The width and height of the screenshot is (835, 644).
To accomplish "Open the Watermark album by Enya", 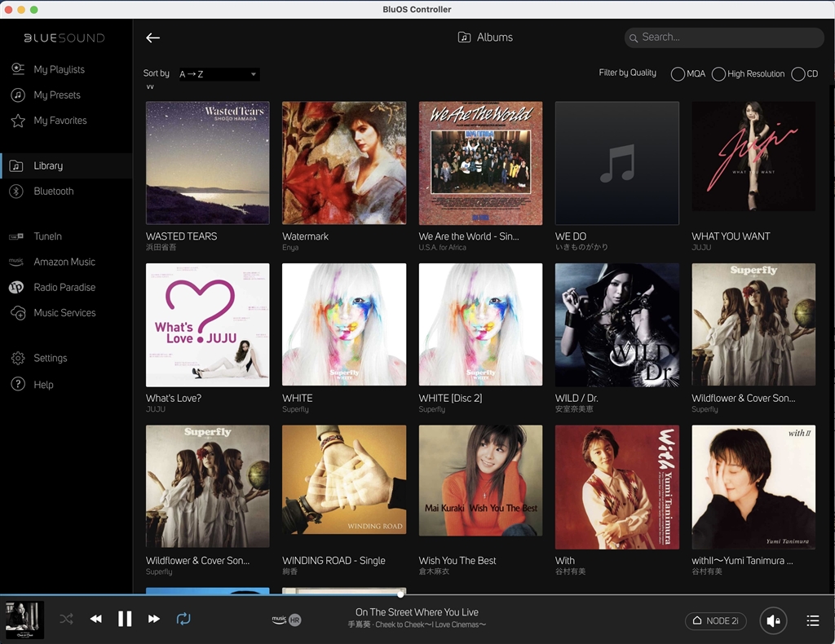I will point(344,163).
